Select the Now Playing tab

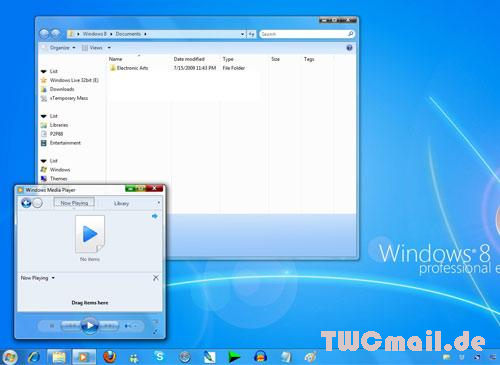(x=74, y=203)
